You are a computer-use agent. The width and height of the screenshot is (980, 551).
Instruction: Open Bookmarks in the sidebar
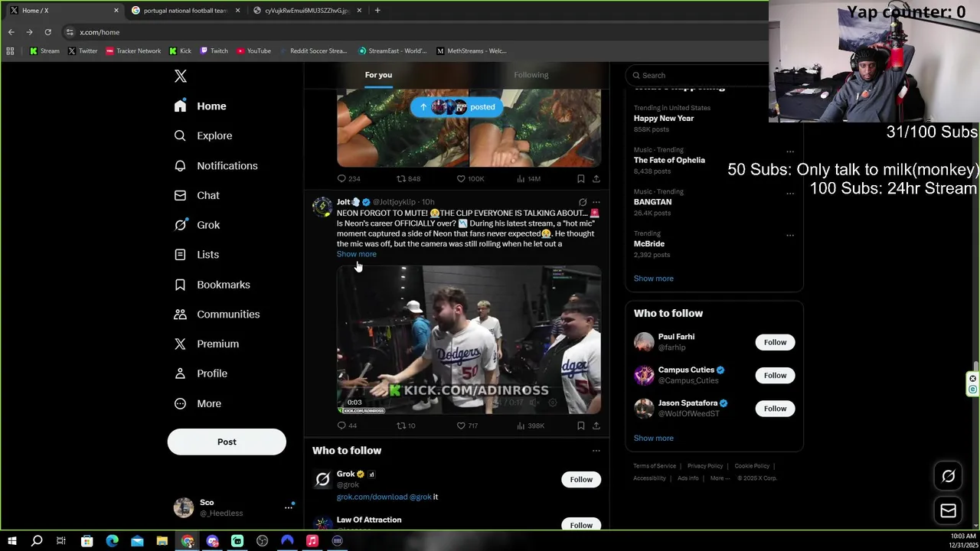[x=213, y=285]
